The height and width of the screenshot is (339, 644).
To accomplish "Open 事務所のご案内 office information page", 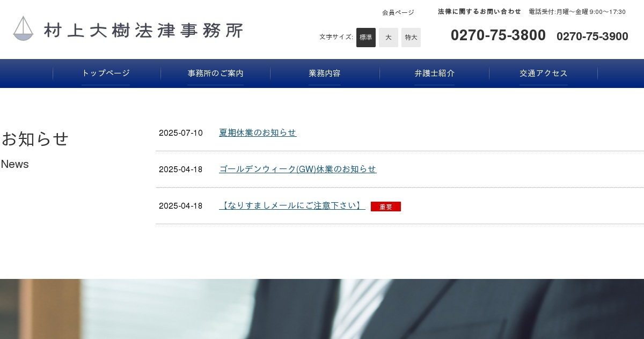I will 215,73.
